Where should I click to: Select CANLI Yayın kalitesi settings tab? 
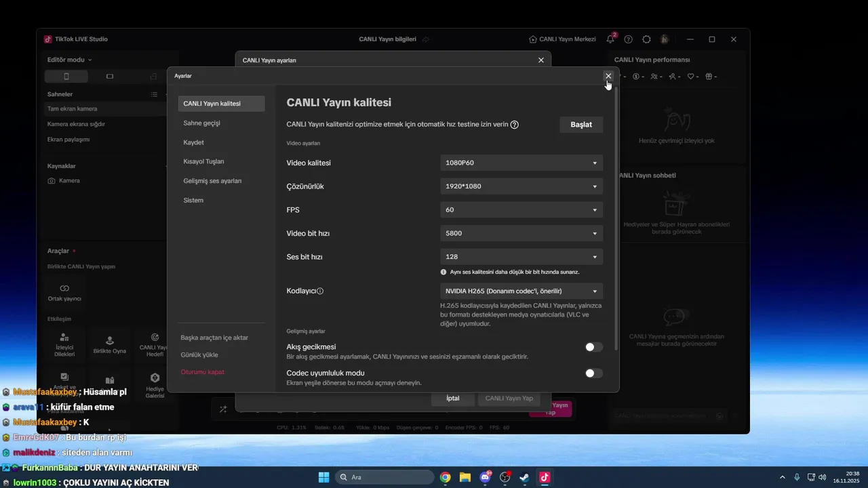[x=221, y=104]
